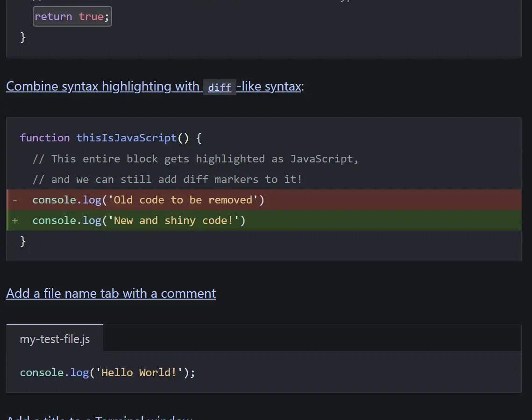Click the inline "diff" code badge
Viewport: 532px width, 420px height.
pyautogui.click(x=220, y=87)
